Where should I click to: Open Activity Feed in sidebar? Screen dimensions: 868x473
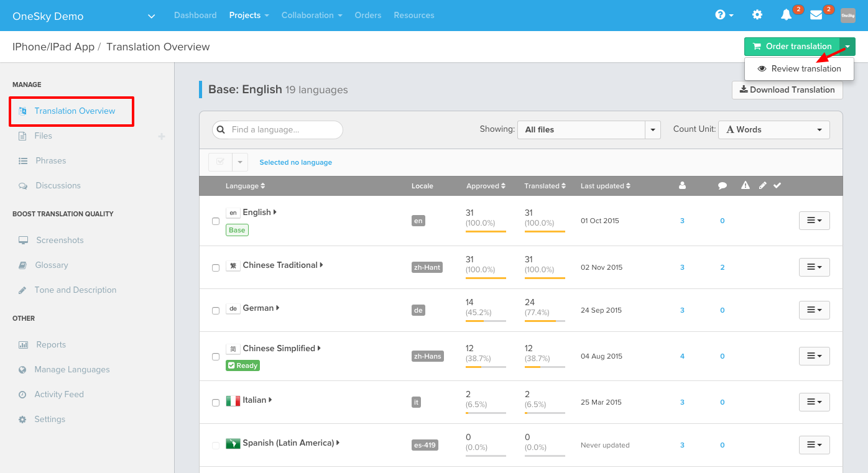pos(59,395)
